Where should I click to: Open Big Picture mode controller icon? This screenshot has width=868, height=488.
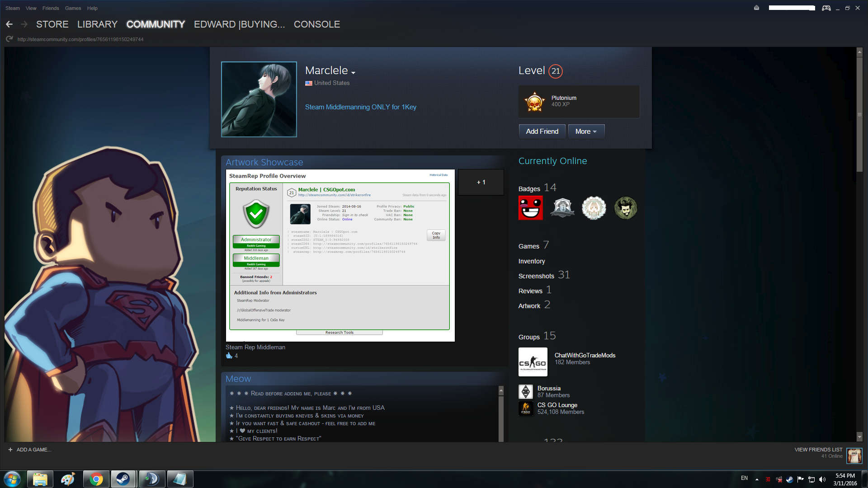pyautogui.click(x=826, y=8)
